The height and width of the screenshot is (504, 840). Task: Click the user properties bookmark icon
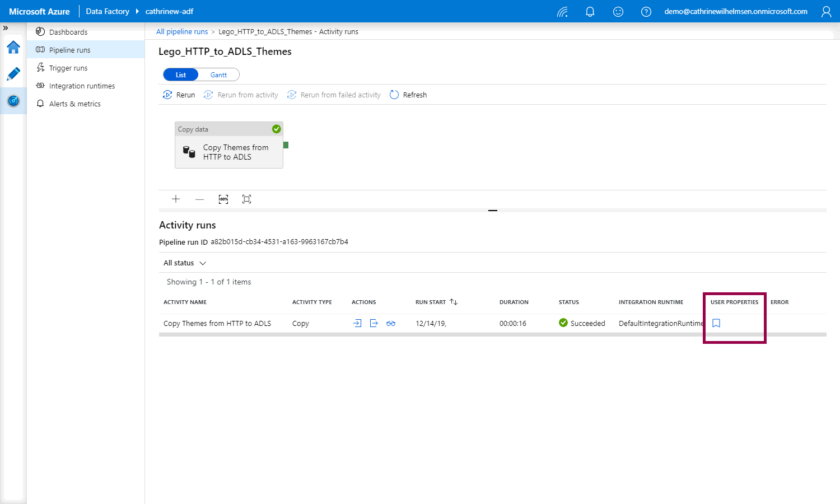[716, 323]
